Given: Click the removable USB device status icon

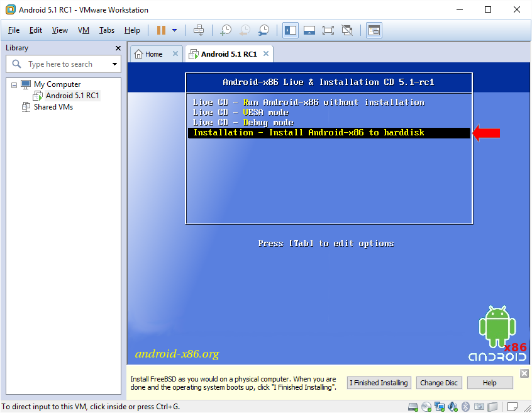Looking at the screenshot, I should point(492,407).
